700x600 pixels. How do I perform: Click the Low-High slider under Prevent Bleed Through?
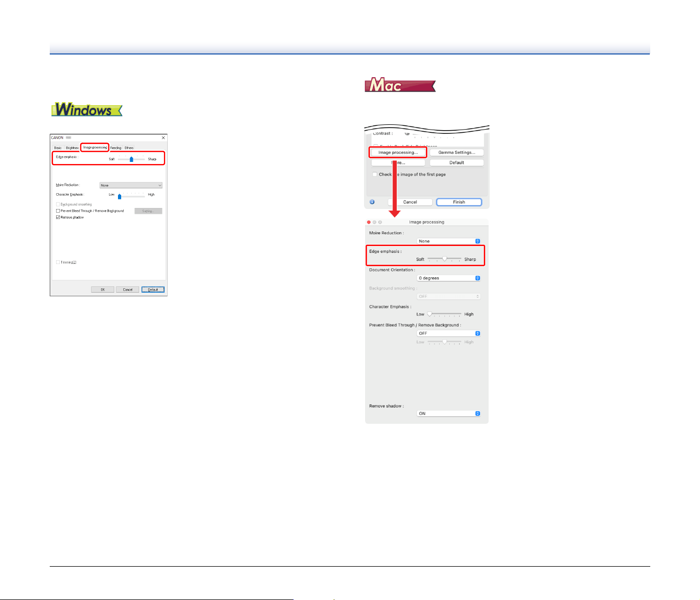click(x=444, y=342)
